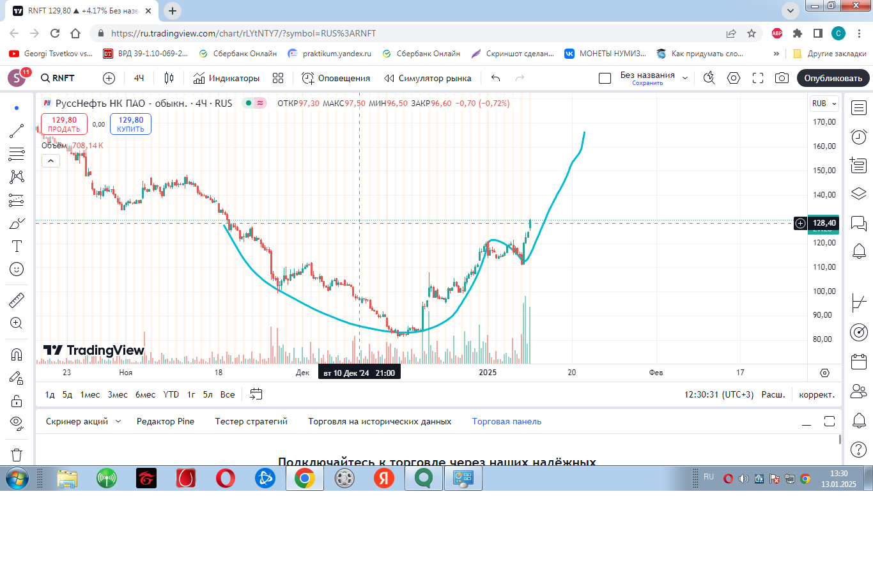
Task: Open the Fibonacci and Gann tools
Action: [17, 154]
